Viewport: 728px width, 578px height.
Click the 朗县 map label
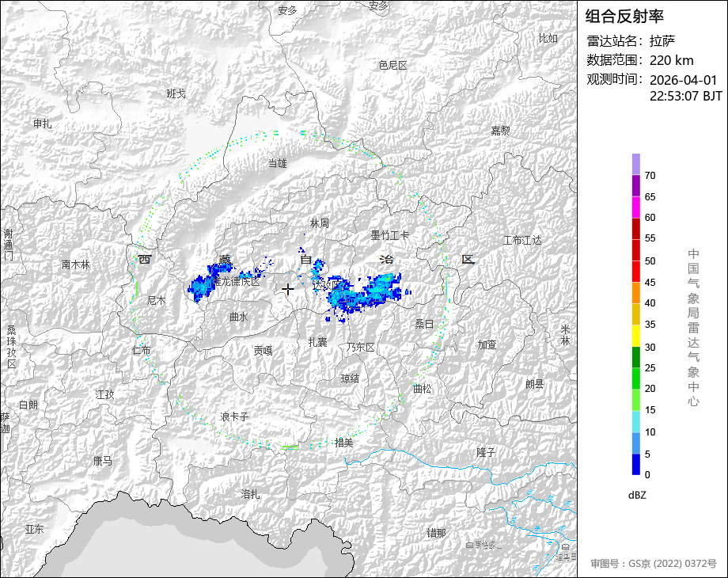click(534, 384)
